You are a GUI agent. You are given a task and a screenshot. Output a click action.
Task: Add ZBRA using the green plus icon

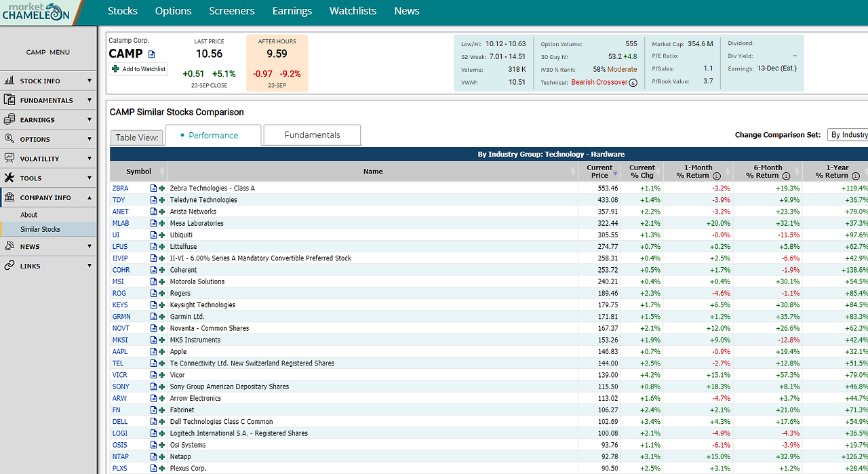[x=162, y=189]
